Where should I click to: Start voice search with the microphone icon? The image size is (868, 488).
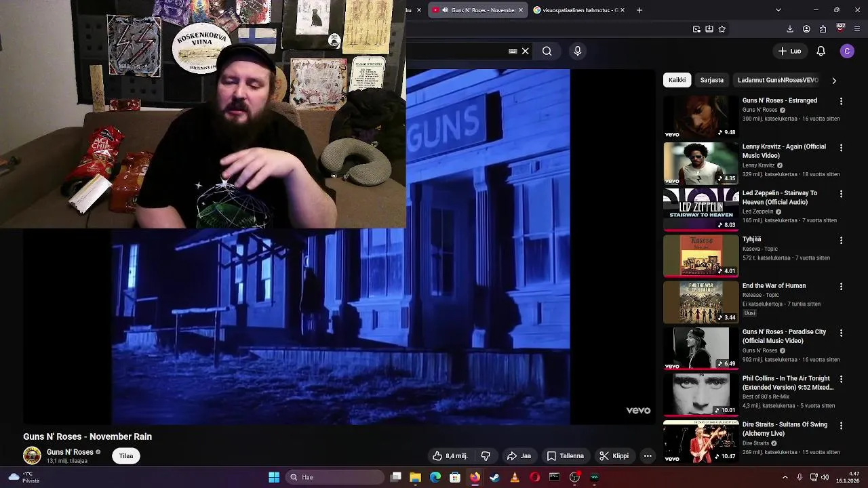tap(578, 51)
